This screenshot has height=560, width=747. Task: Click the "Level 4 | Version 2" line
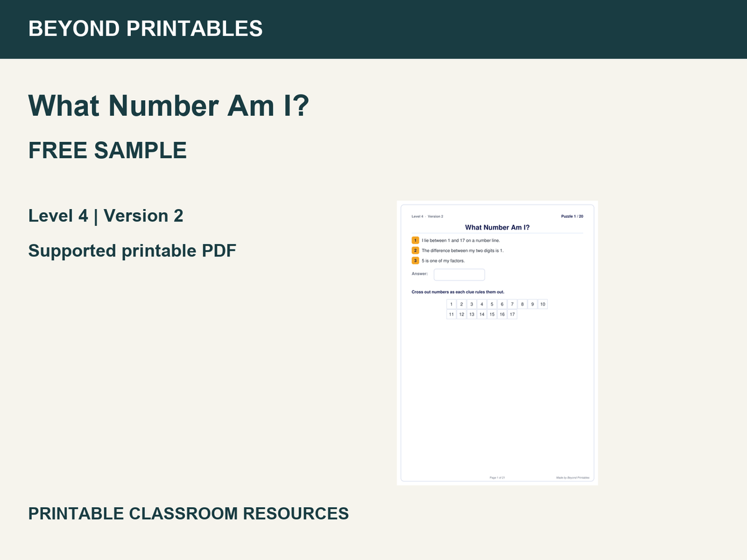pyautogui.click(x=106, y=216)
